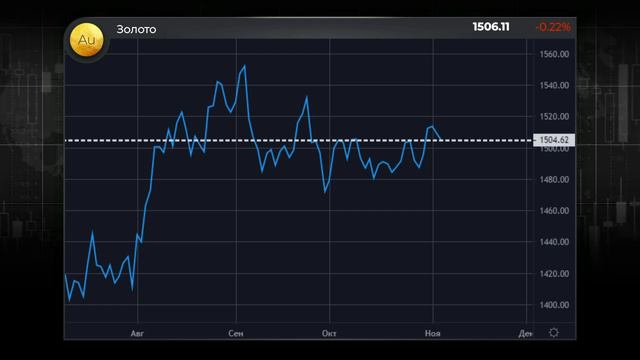Click the 1540.00 price axis label
640x360 pixels.
point(554,85)
